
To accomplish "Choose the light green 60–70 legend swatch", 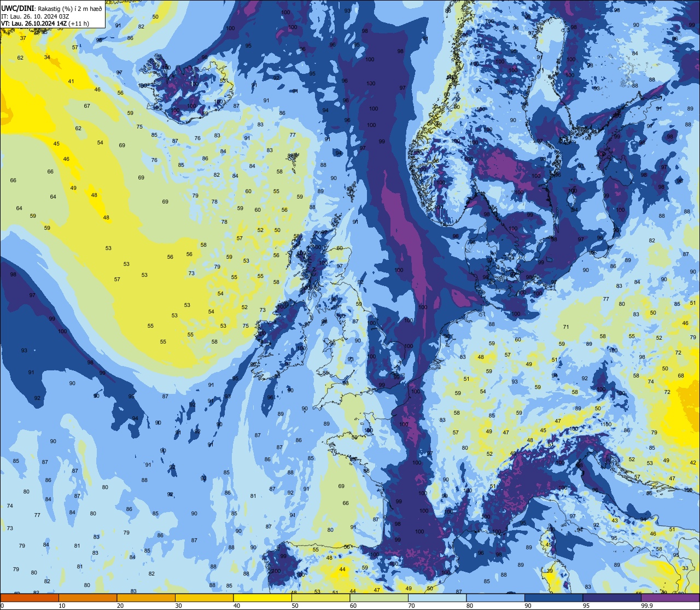I will pos(379,597).
